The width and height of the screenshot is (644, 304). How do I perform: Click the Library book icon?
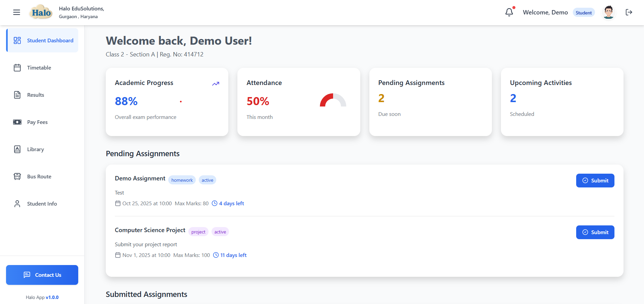tap(17, 149)
